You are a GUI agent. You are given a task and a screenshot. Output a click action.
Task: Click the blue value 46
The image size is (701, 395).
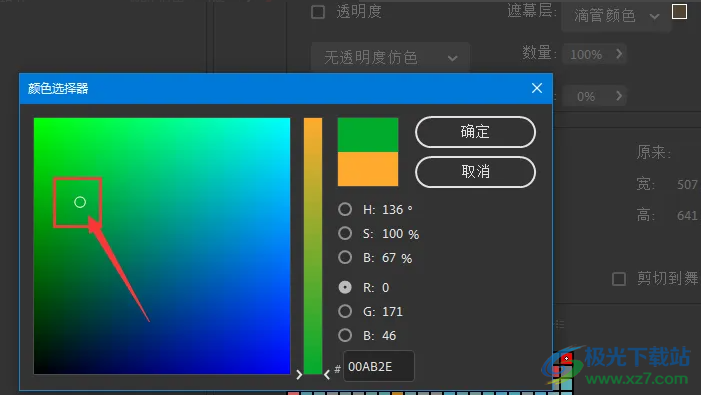[x=389, y=336]
